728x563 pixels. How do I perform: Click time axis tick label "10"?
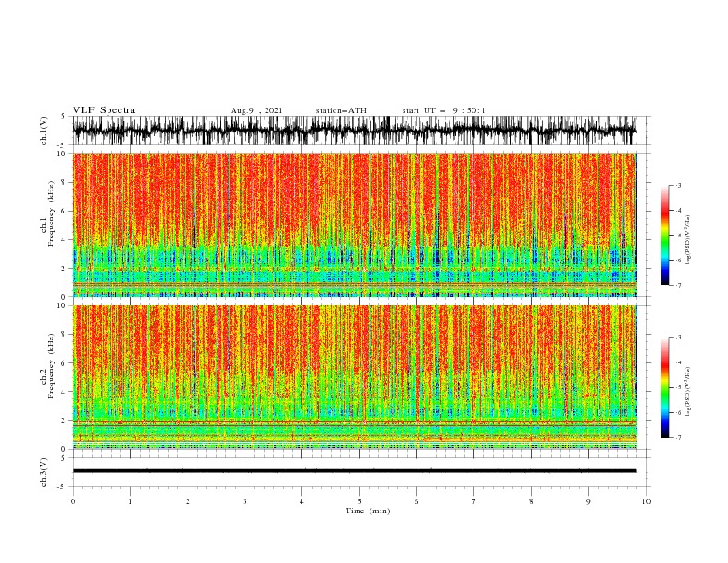point(646,501)
